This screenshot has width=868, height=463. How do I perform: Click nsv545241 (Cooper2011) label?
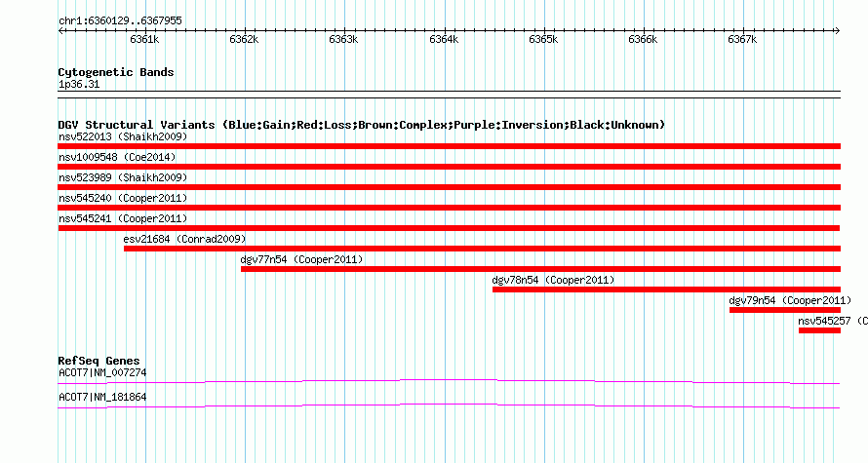[123, 218]
